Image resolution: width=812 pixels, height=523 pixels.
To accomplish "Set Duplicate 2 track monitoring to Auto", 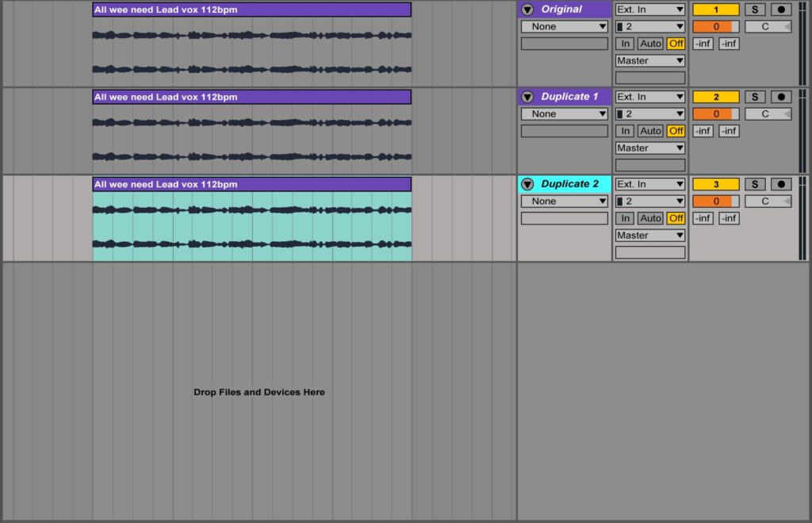I will pyautogui.click(x=650, y=218).
